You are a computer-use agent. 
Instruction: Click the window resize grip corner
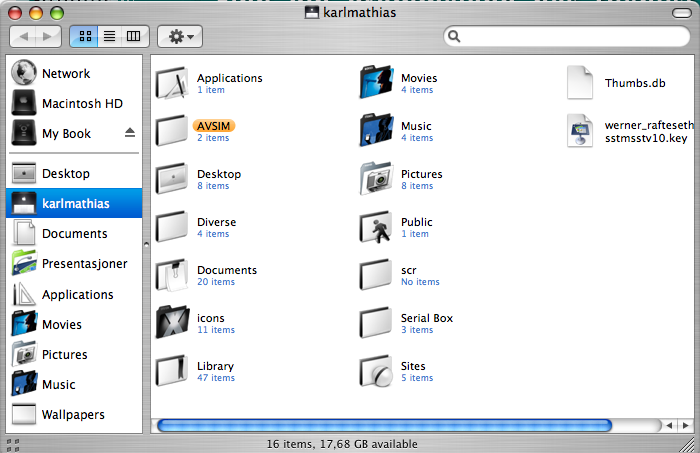(687, 444)
